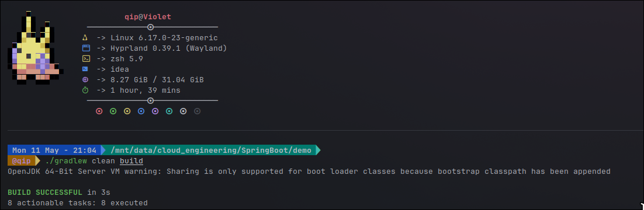Click the SpringBoot/demo path segment
This screenshot has width=644, height=210.
point(211,150)
